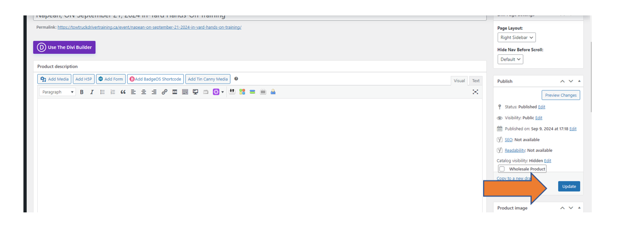Enable distraction-free fullscreen editor mode
The height and width of the screenshot is (247, 644).
click(475, 92)
